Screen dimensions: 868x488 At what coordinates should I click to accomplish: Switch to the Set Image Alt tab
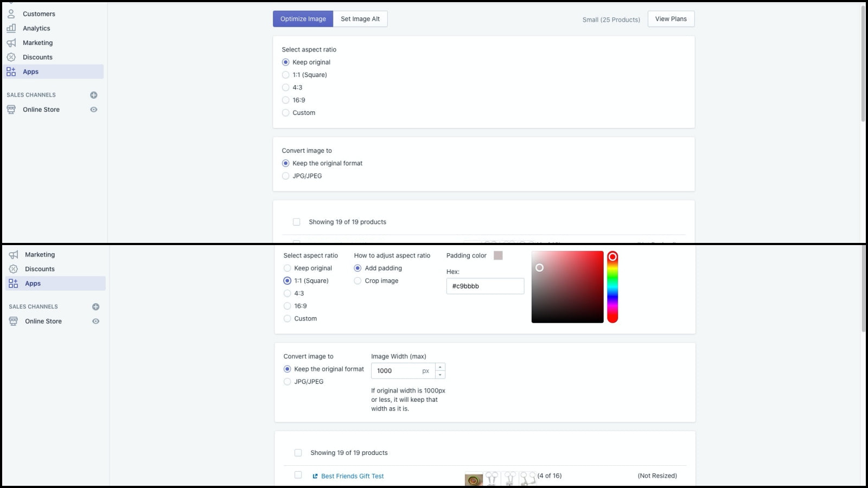pos(360,18)
